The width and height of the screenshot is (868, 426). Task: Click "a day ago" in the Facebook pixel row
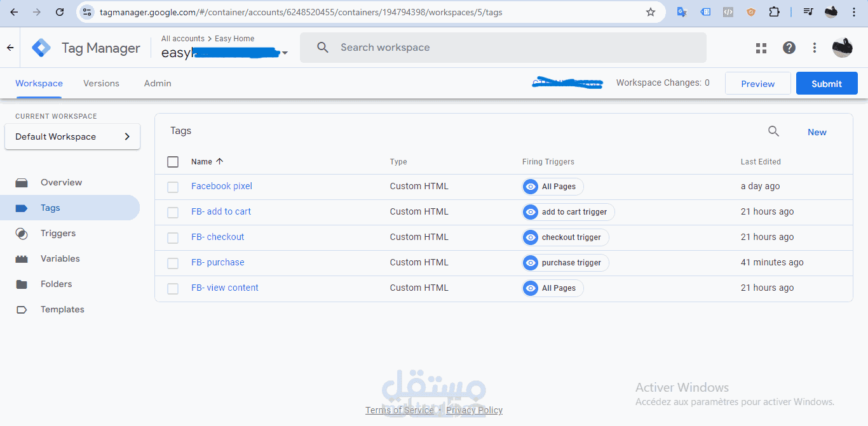[760, 186]
